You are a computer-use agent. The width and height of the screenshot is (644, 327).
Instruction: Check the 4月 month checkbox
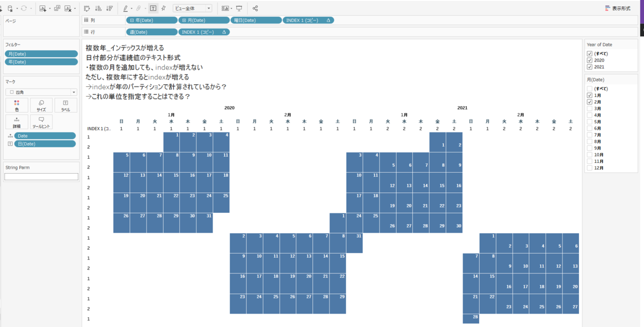click(x=590, y=115)
